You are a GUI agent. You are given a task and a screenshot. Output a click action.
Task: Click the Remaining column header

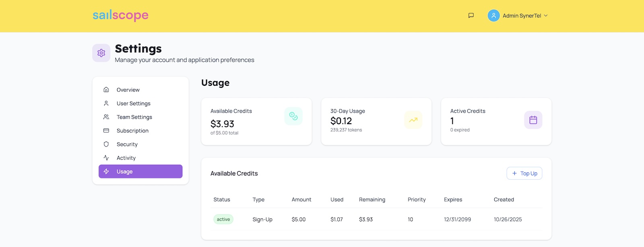tap(372, 200)
